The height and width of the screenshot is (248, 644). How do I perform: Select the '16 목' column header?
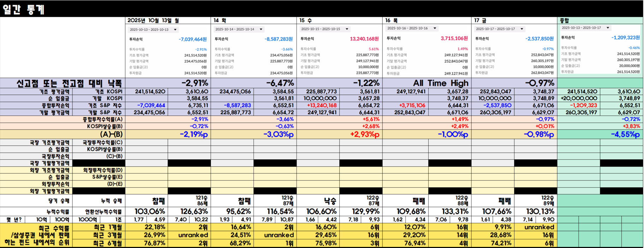pos(427,20)
